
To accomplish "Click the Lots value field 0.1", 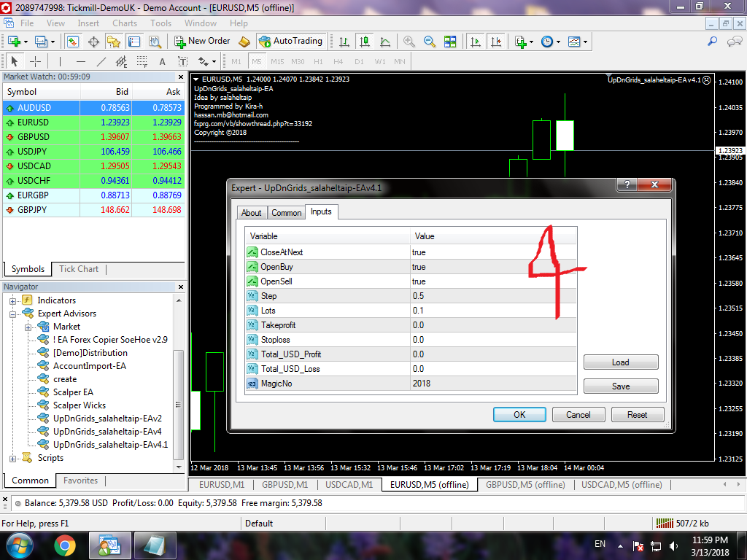I will point(493,311).
